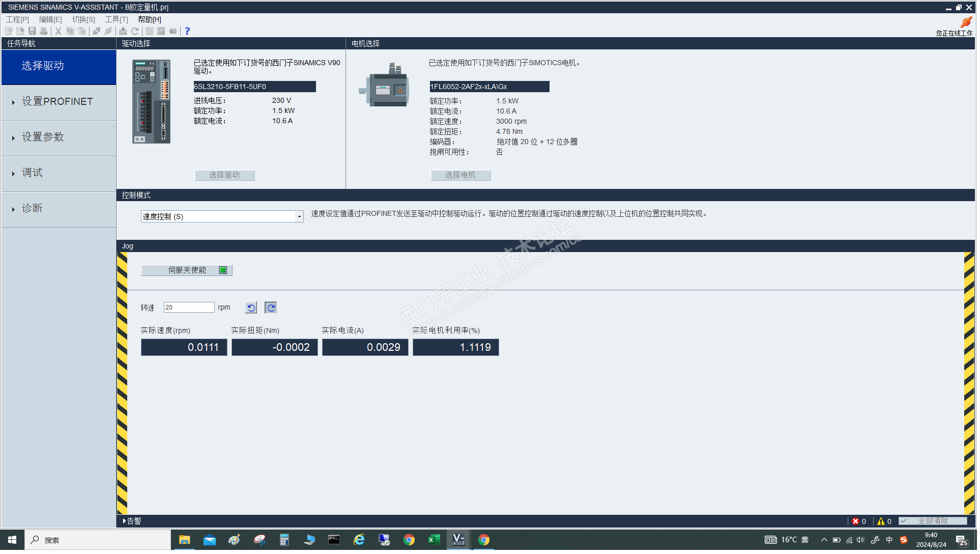Open the control mode dropdown
This screenshot has width=980, height=554.
pyautogui.click(x=300, y=217)
